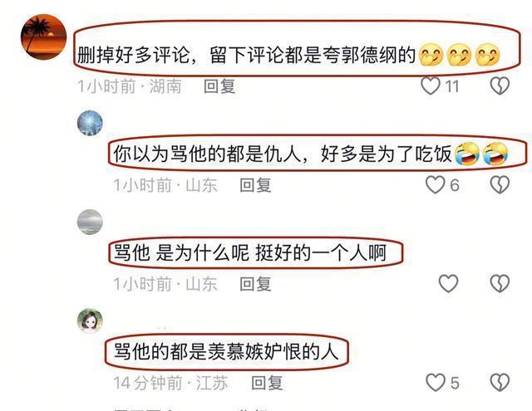Image resolution: width=532 pixels, height=411 pixels.
Task: Select the comment 骂他的都是羡慕嫉妒恨的人
Action: tap(226, 351)
